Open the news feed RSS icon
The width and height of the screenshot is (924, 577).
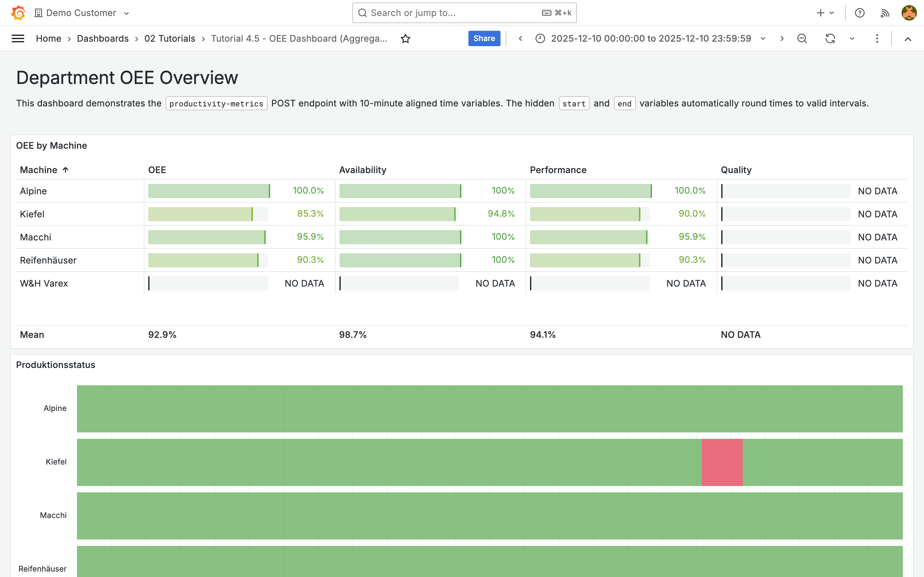tap(885, 13)
